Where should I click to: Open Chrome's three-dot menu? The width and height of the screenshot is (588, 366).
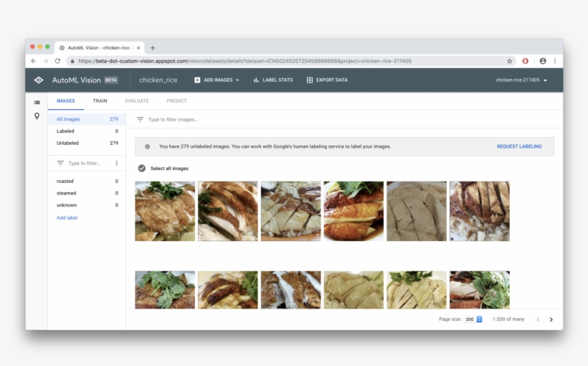coord(554,61)
